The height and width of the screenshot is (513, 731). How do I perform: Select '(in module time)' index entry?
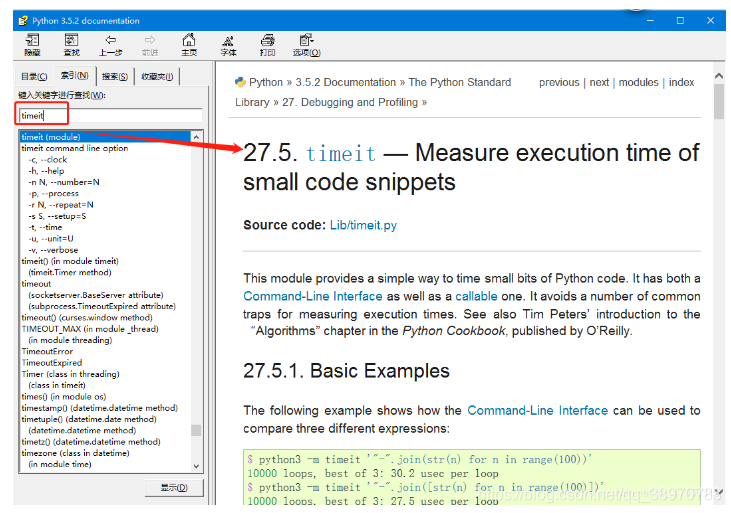pos(60,464)
